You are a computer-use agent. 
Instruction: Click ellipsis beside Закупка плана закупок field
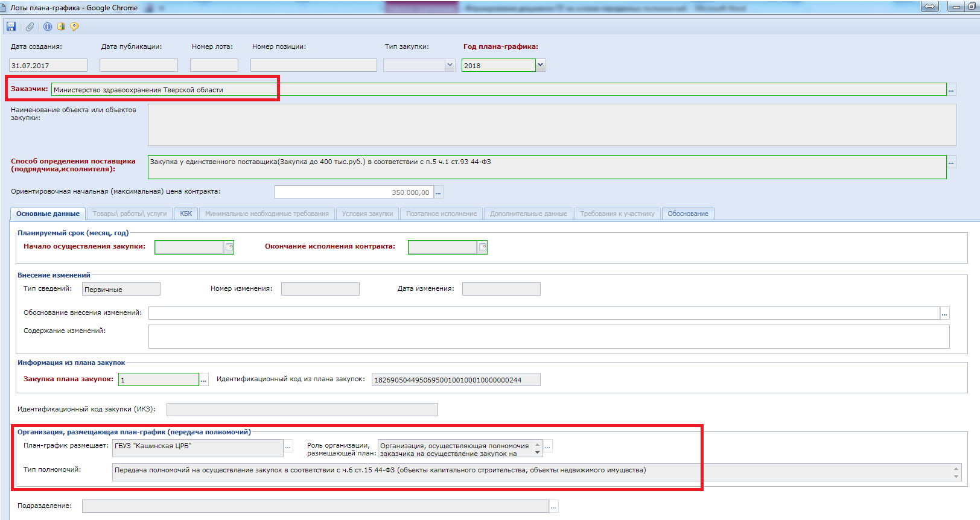[204, 380]
